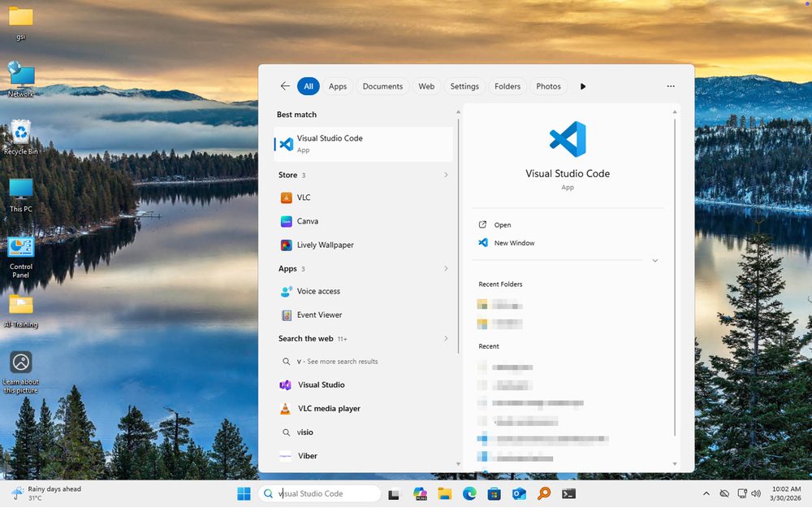Expand more actions chevron in preview pane

[654, 261]
